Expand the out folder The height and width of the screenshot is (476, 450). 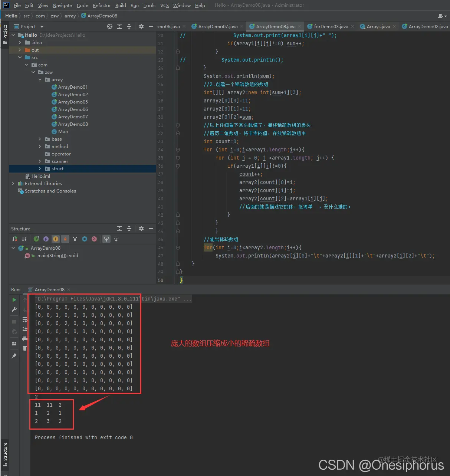click(20, 50)
